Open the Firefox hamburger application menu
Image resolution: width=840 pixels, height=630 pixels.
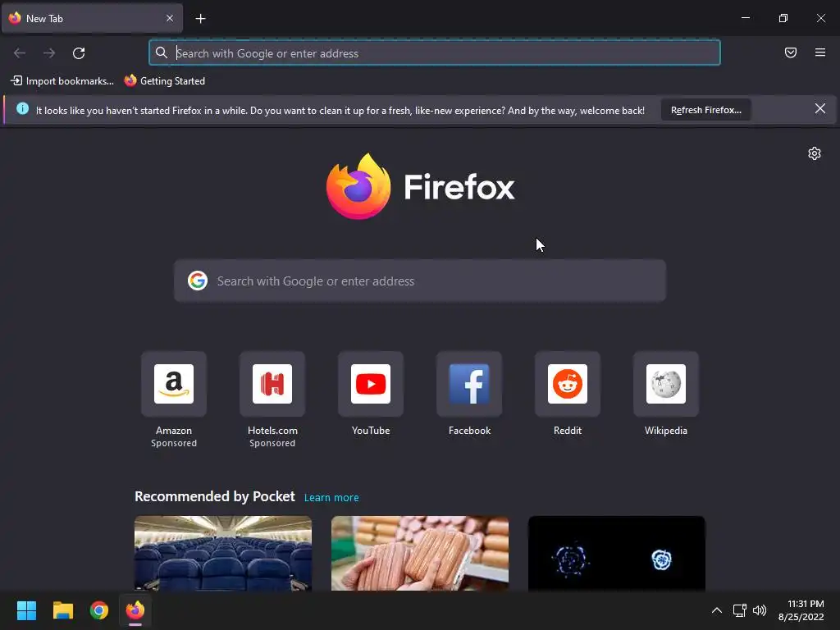coord(820,52)
